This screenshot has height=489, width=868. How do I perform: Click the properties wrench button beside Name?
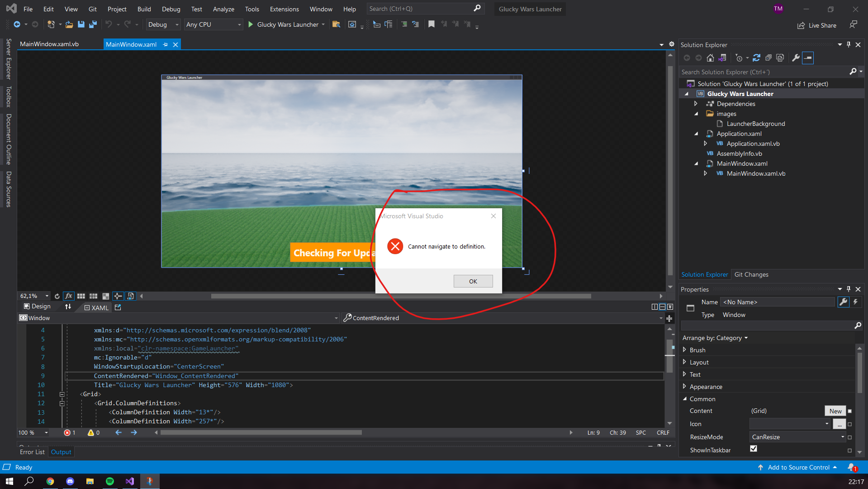tap(843, 302)
